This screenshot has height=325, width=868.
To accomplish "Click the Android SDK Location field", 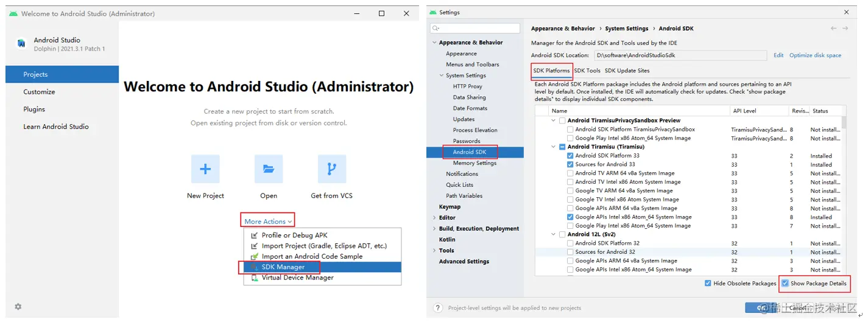I will (680, 55).
